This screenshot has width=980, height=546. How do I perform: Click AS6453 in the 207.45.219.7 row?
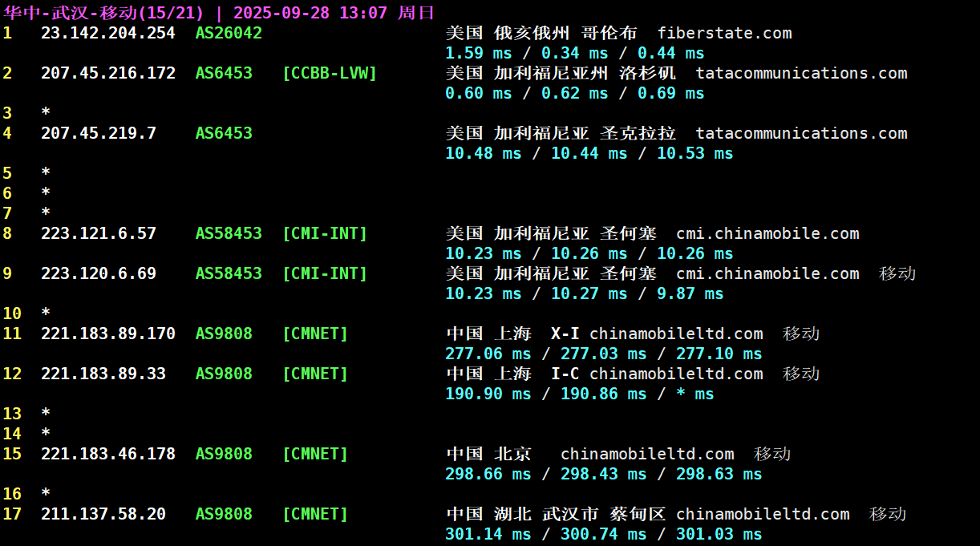pyautogui.click(x=224, y=133)
